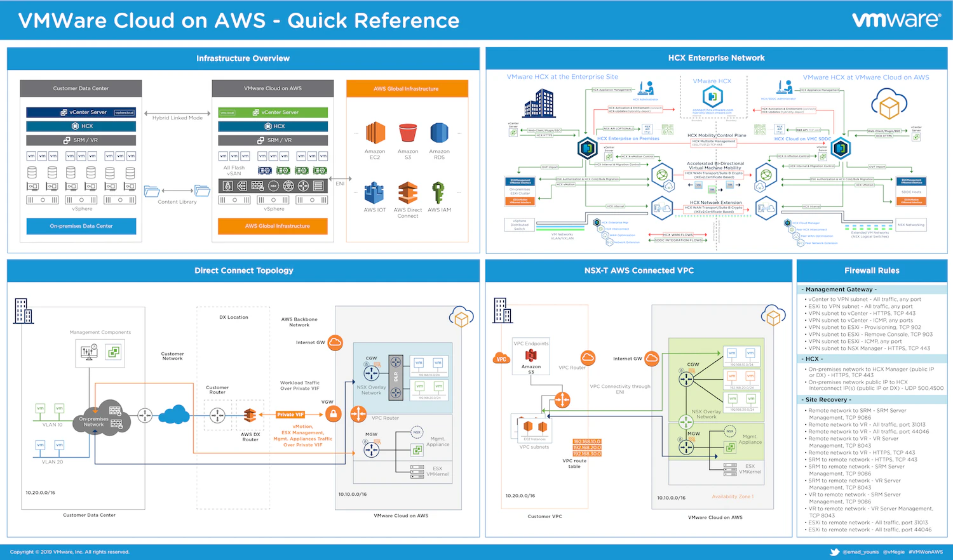The height and width of the screenshot is (560, 953).
Task: Click the Firewall Rules section header
Action: click(x=872, y=270)
